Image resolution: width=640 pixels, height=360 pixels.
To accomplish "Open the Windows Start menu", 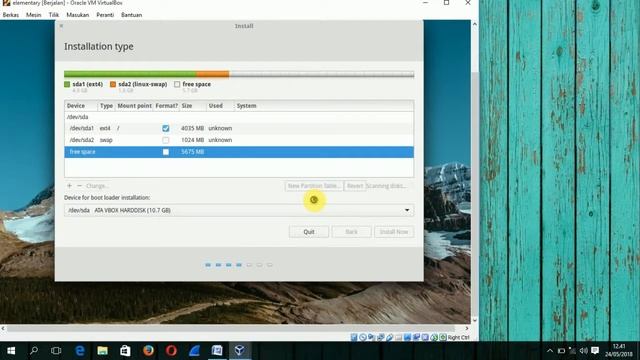I will click(11, 351).
